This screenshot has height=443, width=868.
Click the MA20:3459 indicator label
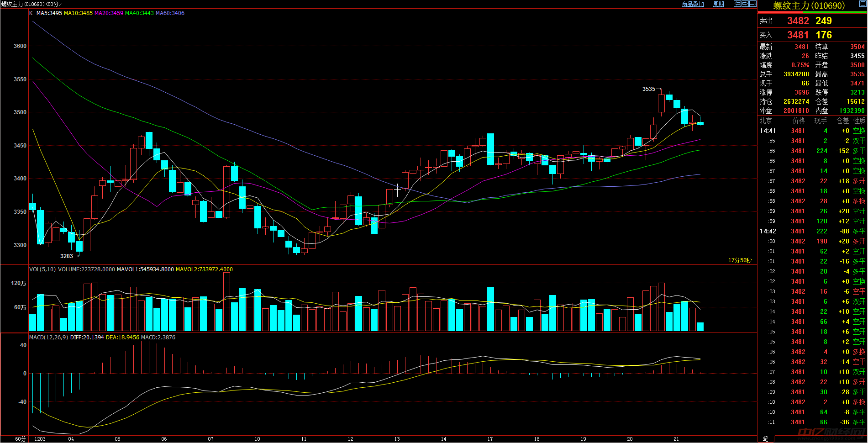(109, 13)
